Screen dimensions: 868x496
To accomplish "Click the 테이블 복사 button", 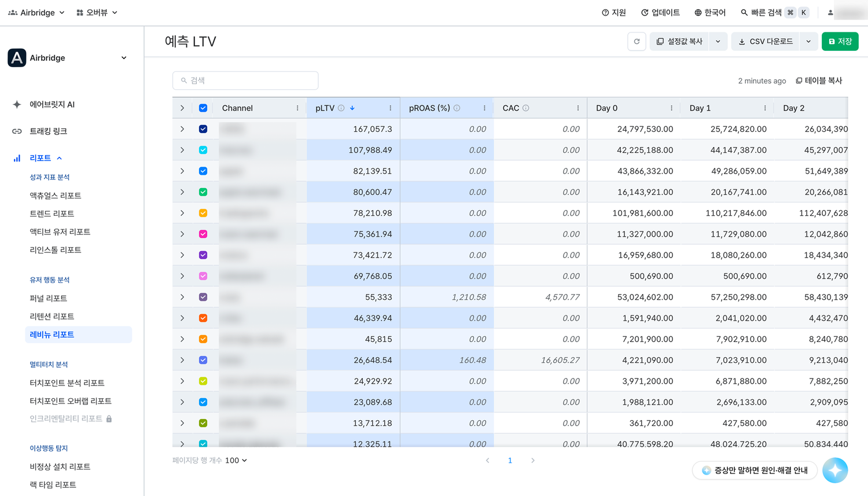I will [x=819, y=80].
